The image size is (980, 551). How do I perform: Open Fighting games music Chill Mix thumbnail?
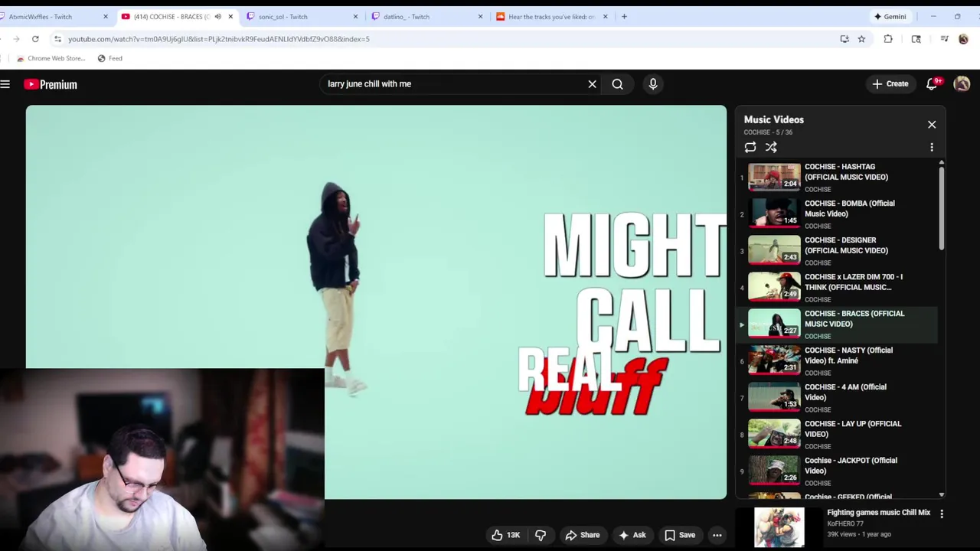[779, 527]
